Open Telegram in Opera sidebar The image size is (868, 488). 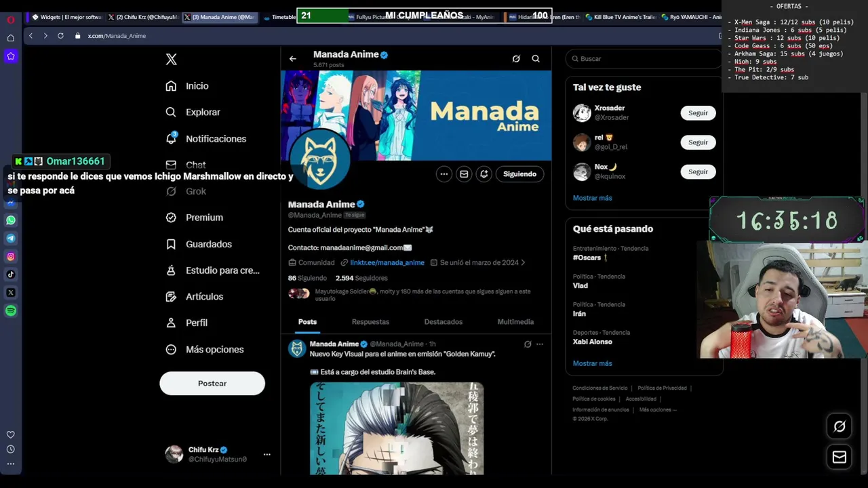click(x=11, y=239)
